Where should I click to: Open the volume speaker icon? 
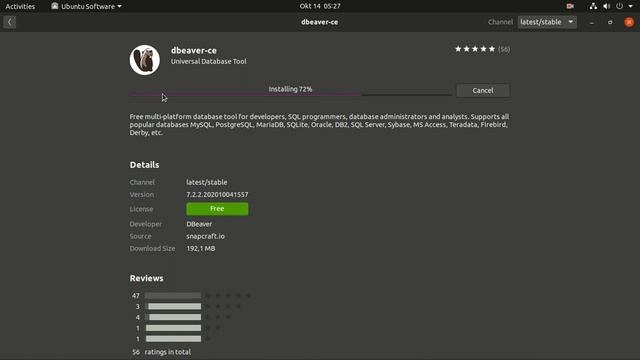click(607, 6)
